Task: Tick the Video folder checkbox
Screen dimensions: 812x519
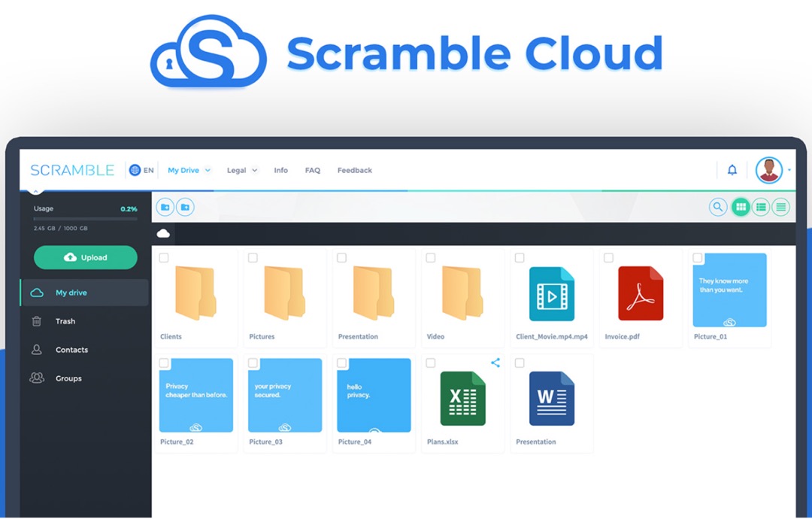Action: 430,257
